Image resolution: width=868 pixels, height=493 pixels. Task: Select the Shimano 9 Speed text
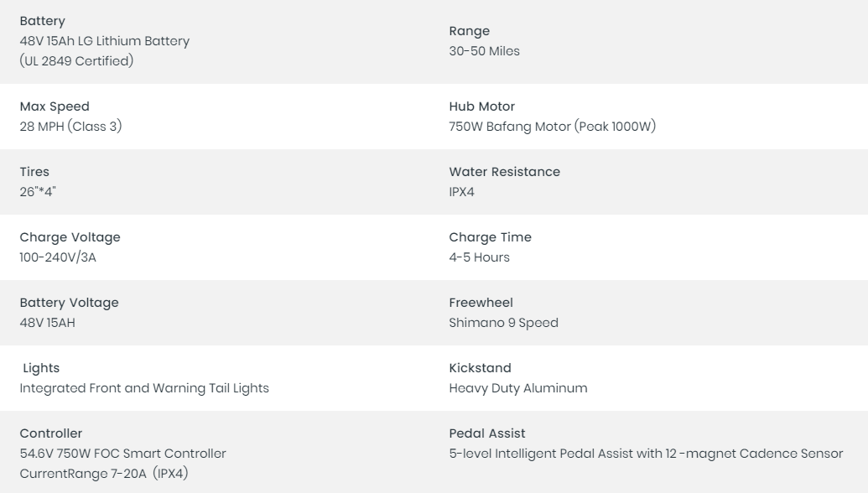504,323
